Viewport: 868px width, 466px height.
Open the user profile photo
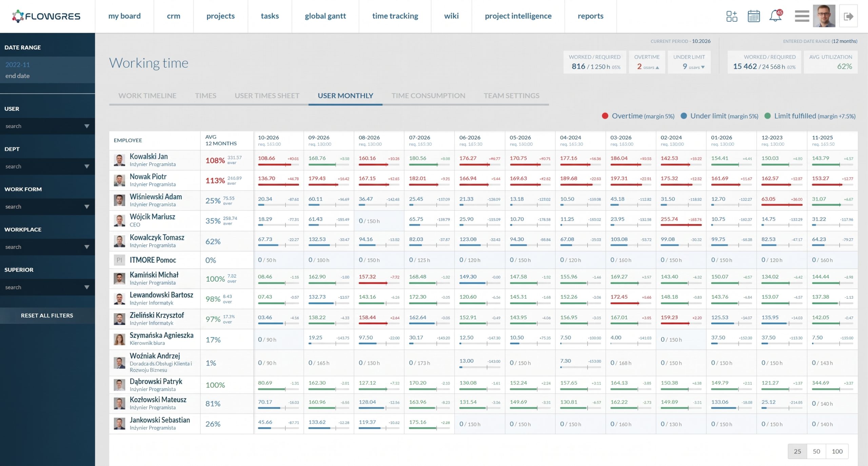pyautogui.click(x=824, y=16)
